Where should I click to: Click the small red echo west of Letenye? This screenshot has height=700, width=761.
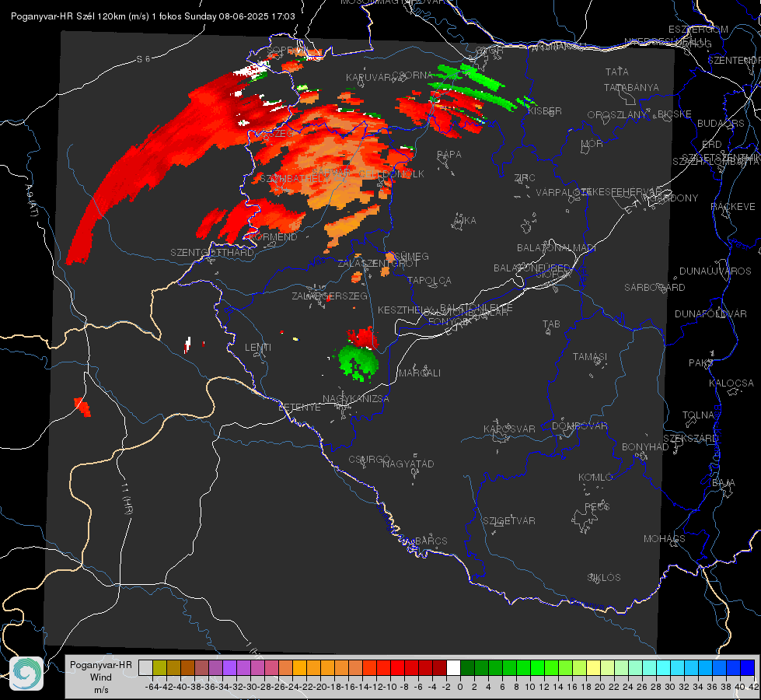coord(82,407)
